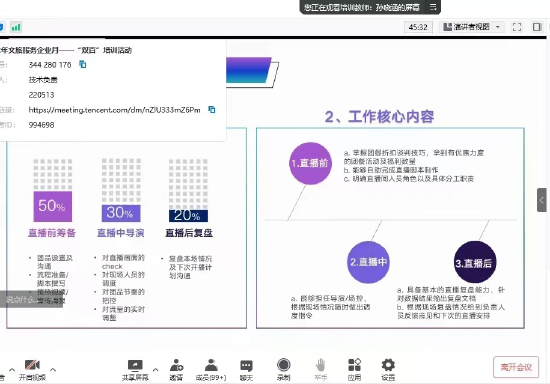Enter full screen mode icon
Screen dimensions: 550x384
517,27
